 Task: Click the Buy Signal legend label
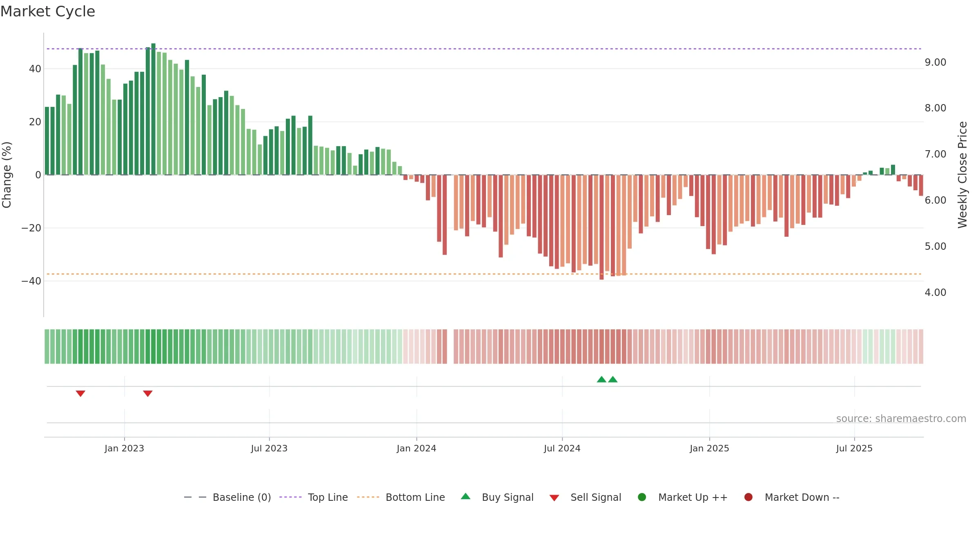click(508, 497)
